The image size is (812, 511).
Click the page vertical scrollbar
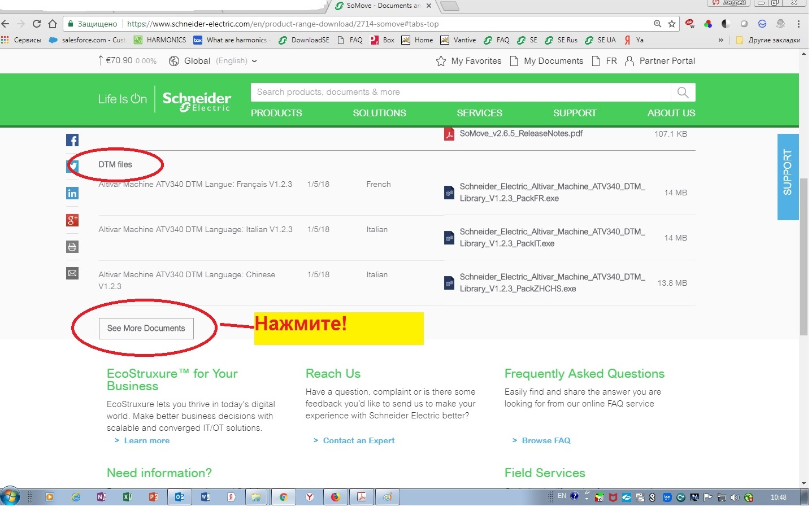pos(804,257)
